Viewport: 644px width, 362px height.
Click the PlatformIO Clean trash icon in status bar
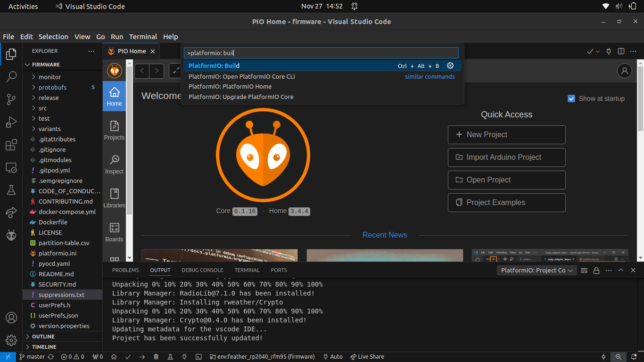coord(156,357)
